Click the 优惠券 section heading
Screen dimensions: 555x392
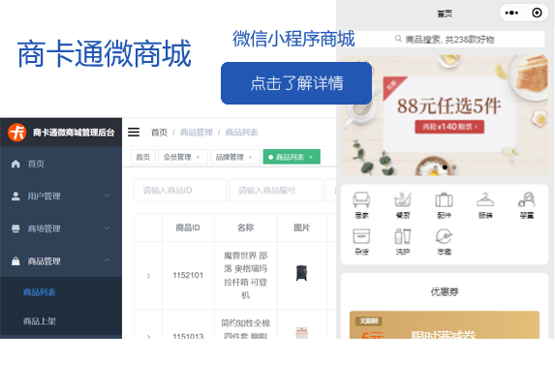(x=445, y=292)
